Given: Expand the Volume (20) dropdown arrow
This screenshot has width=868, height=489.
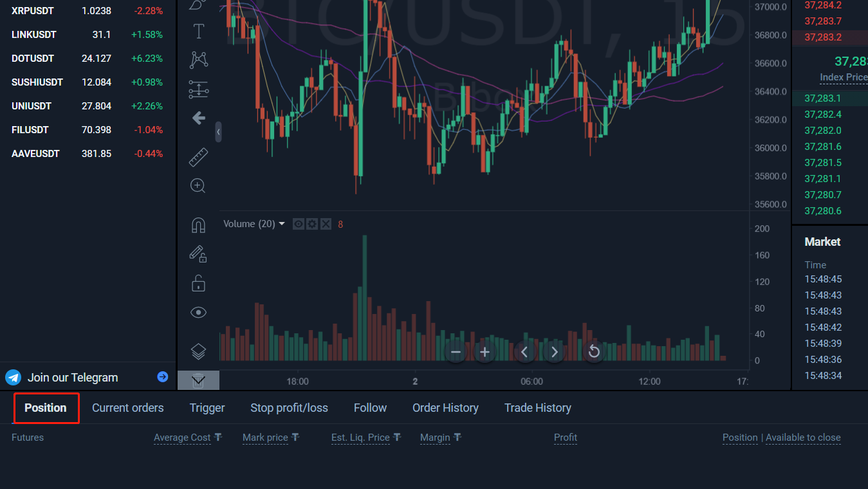Looking at the screenshot, I should [x=282, y=224].
